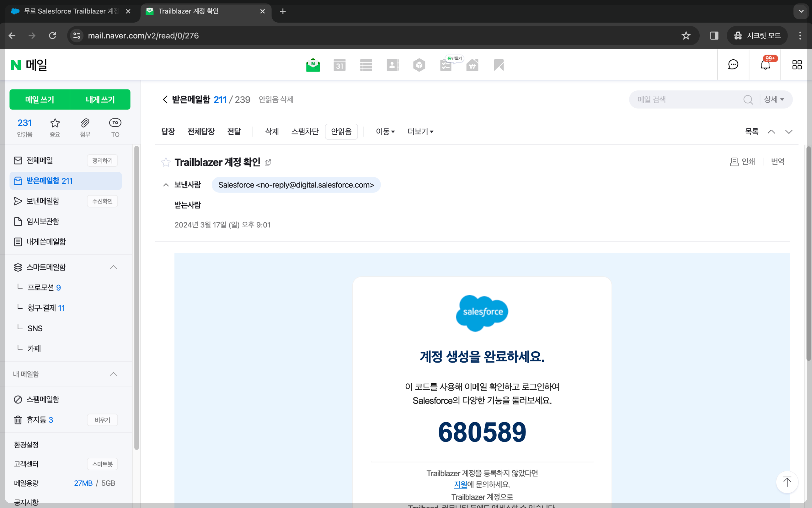Open Naver Mail home icon in top bar

(313, 65)
